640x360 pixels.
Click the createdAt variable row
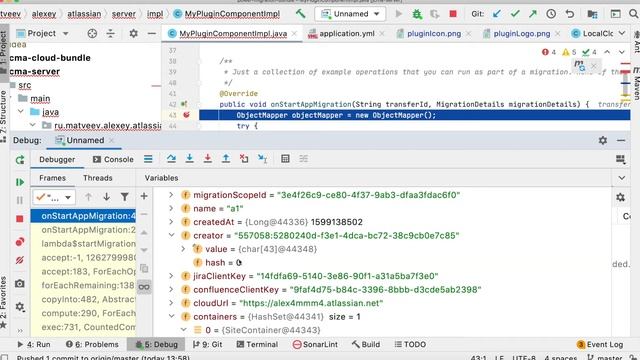pos(382,222)
